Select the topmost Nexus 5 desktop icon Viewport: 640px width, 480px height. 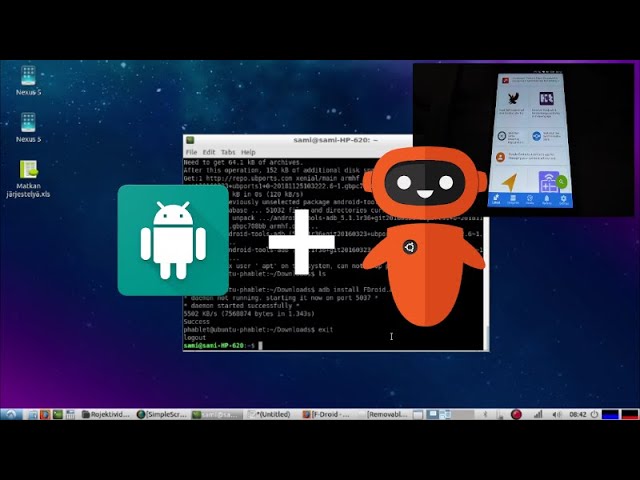point(28,80)
